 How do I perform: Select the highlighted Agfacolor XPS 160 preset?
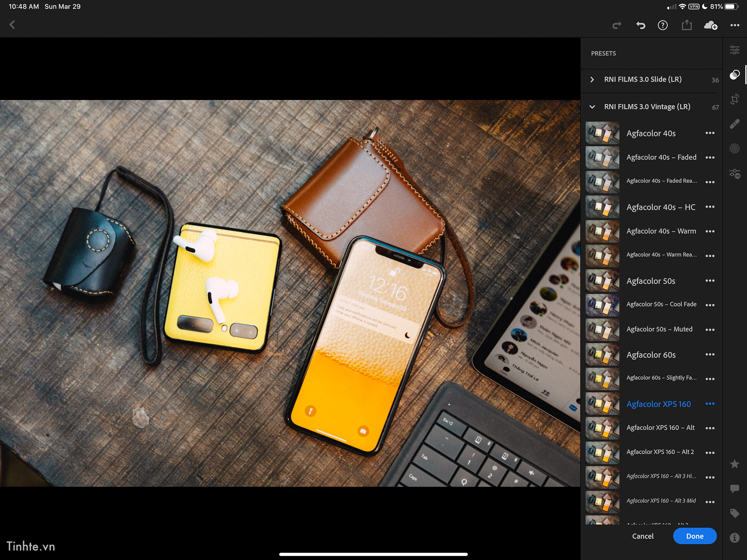(658, 404)
